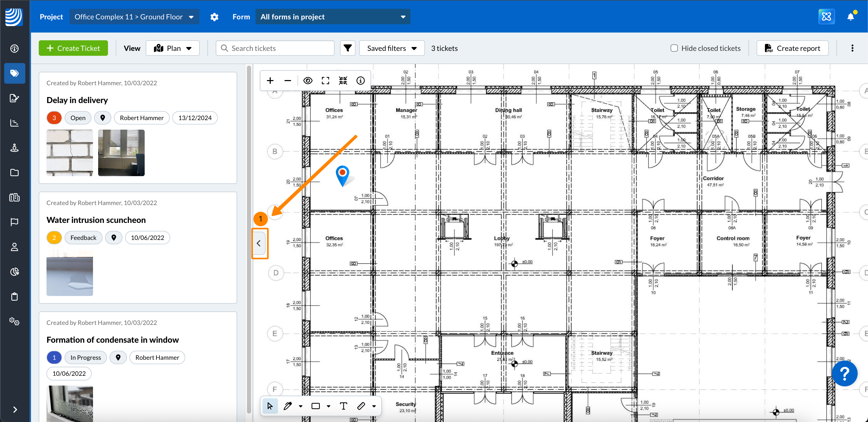
Task: Select the pointer cursor tool
Action: point(270,406)
